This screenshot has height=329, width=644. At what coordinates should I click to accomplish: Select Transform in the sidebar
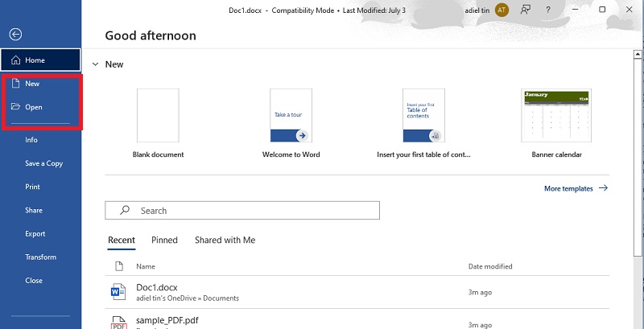41,257
